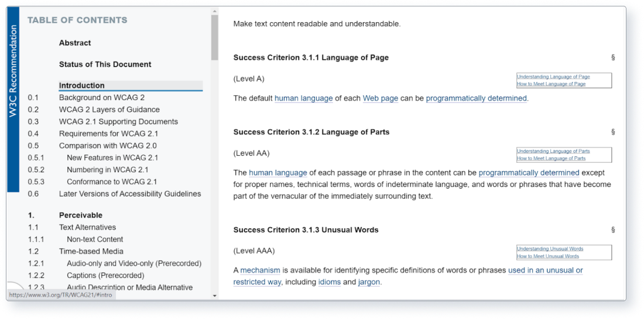Click the table of contents scrollbar thumb

[x=214, y=38]
